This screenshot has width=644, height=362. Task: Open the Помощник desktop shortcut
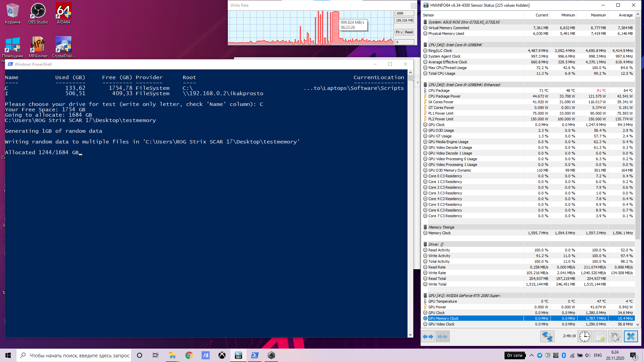pyautogui.click(x=12, y=47)
